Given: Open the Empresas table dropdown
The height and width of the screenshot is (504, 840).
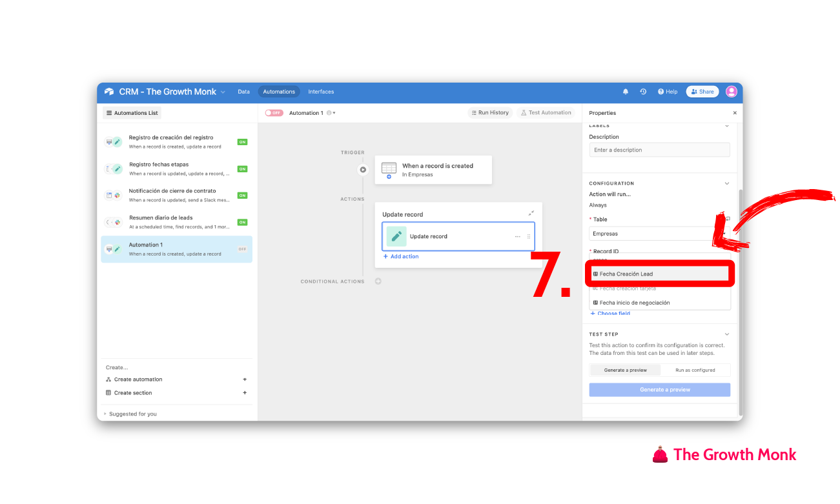Looking at the screenshot, I should click(659, 234).
